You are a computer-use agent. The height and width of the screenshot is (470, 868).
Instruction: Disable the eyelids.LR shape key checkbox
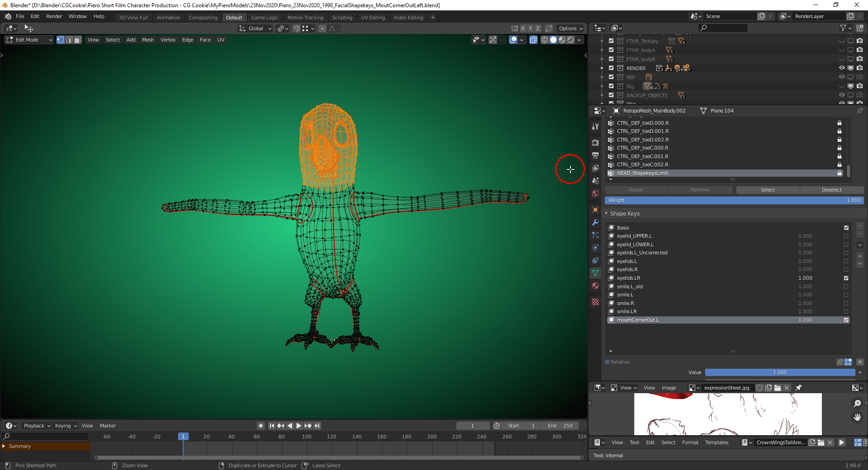point(846,278)
